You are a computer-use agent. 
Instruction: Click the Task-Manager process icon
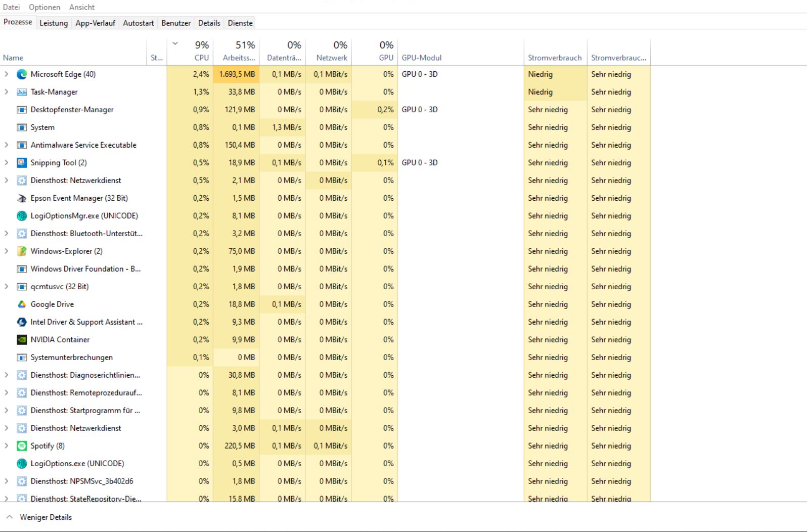22,92
